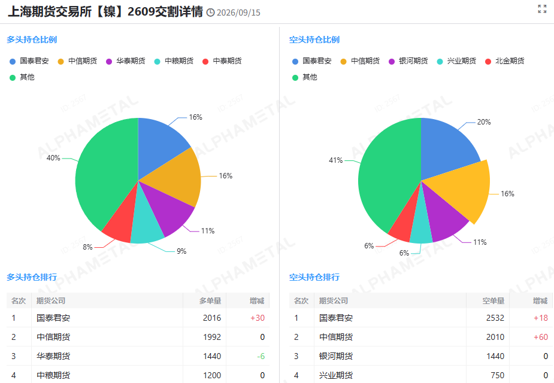Toggle 其他 legend in 空头持仓比例 chart
The image size is (554, 383).
[305, 77]
